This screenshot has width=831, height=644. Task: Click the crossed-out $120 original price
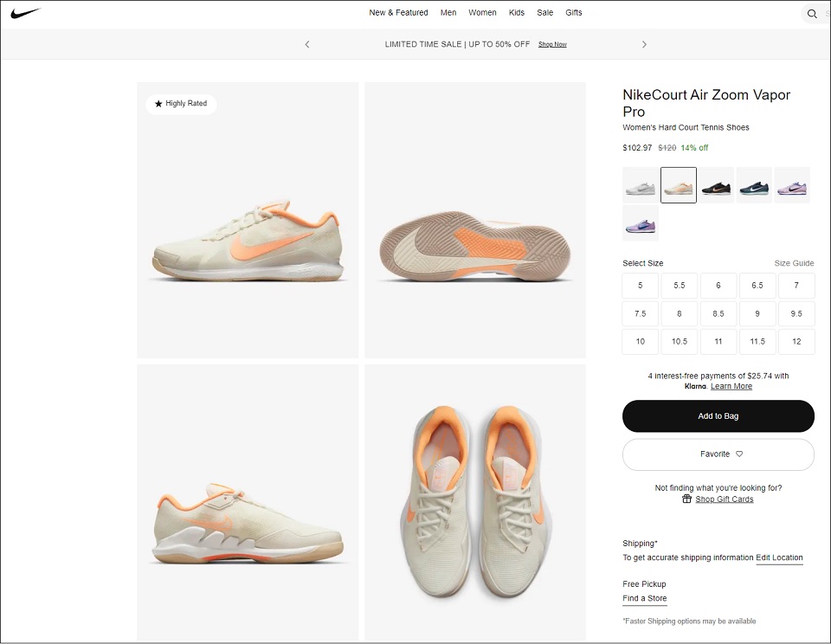point(667,148)
